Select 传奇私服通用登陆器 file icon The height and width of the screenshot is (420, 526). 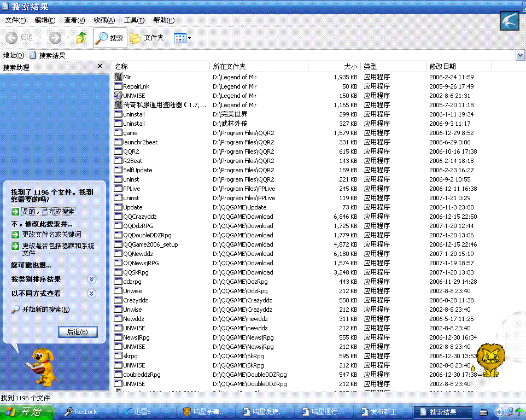pos(118,105)
